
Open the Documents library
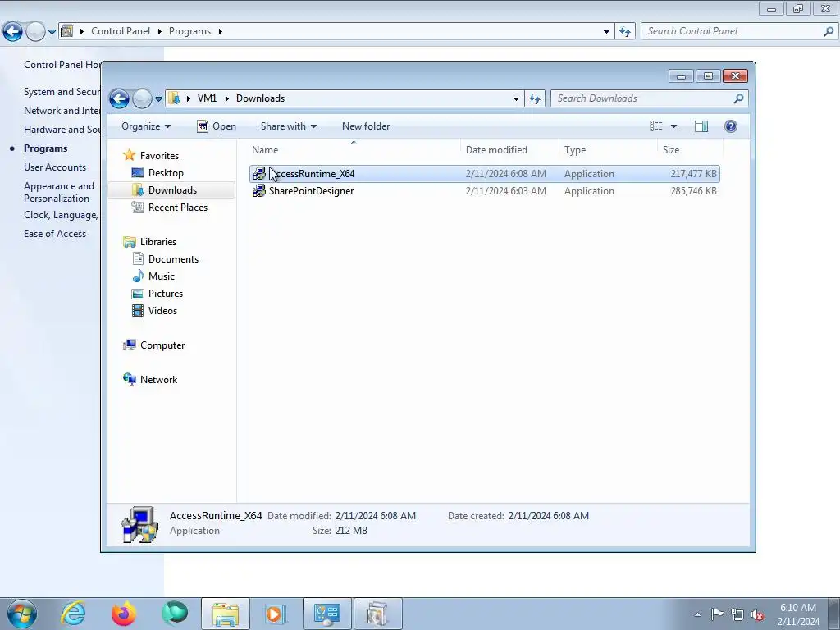(173, 259)
